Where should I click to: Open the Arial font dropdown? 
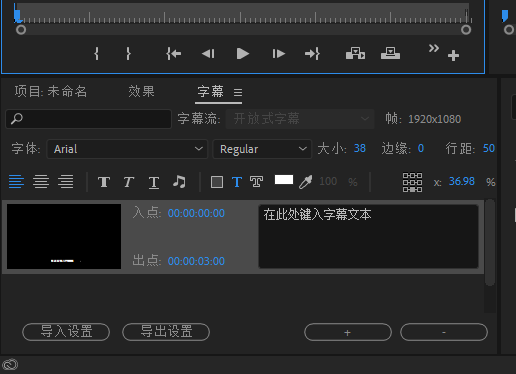(x=127, y=149)
